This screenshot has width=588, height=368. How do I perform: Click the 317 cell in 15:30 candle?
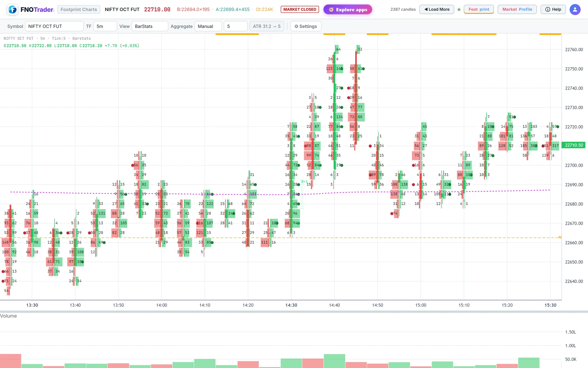click(555, 146)
